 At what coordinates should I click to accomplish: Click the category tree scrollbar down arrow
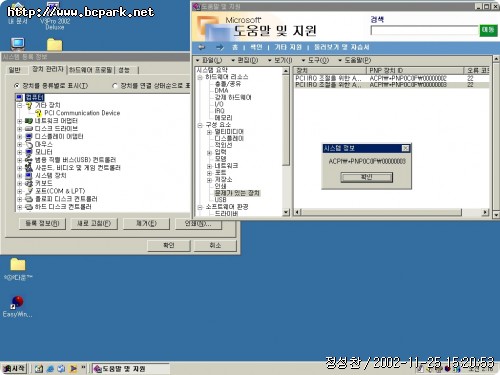coord(286,212)
